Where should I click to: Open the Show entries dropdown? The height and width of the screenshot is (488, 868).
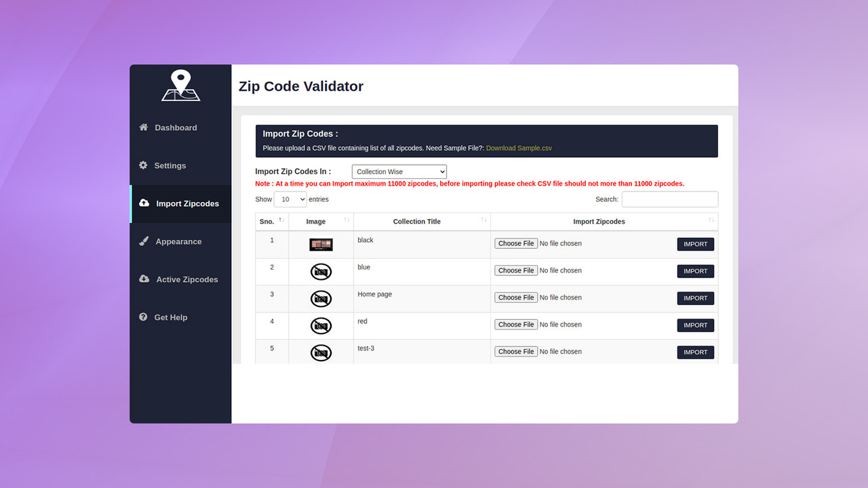click(x=290, y=199)
